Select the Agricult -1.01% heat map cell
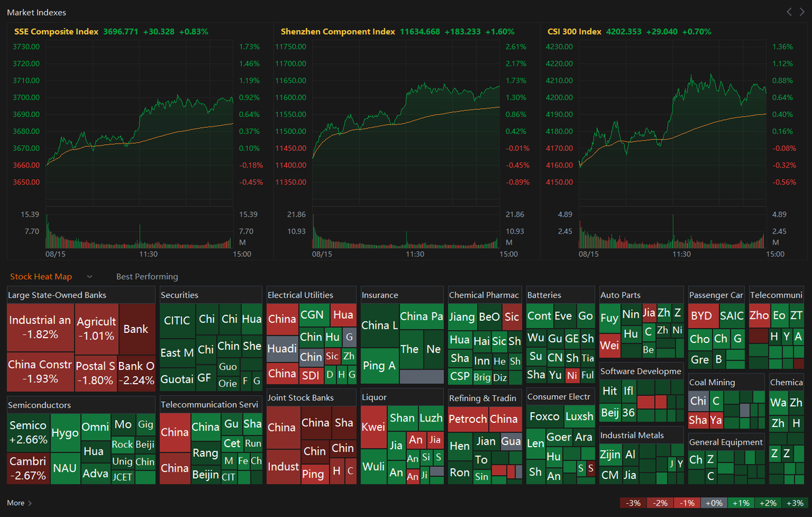812x517 pixels. tap(95, 329)
